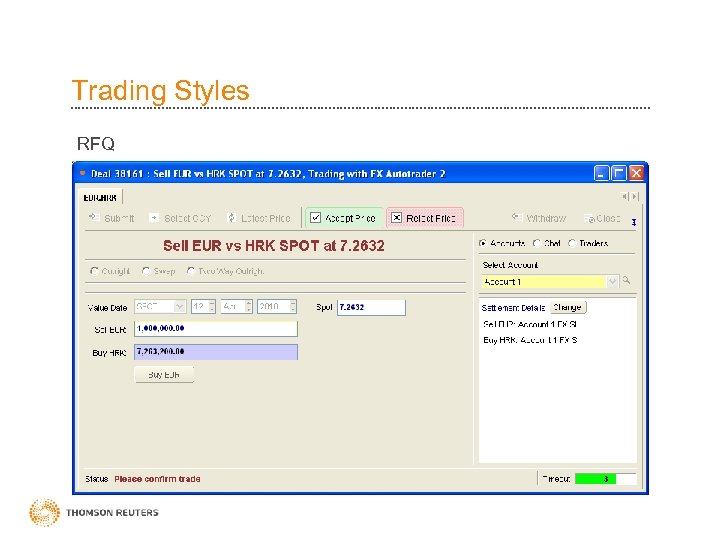Click the Submit toolbar button

point(112,218)
